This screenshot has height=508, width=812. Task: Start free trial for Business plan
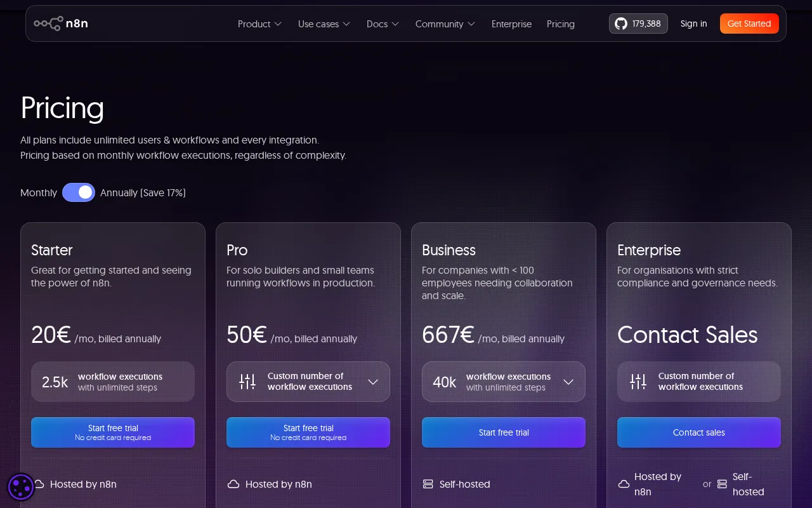pos(504,432)
